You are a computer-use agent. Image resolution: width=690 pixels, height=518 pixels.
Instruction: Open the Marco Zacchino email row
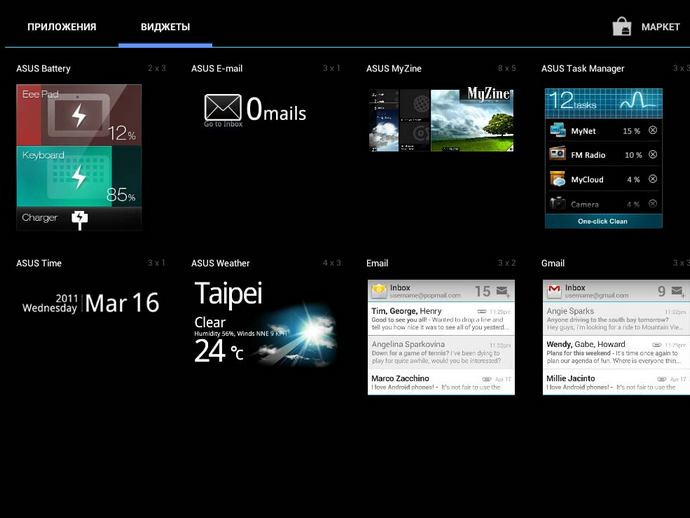pyautogui.click(x=441, y=383)
